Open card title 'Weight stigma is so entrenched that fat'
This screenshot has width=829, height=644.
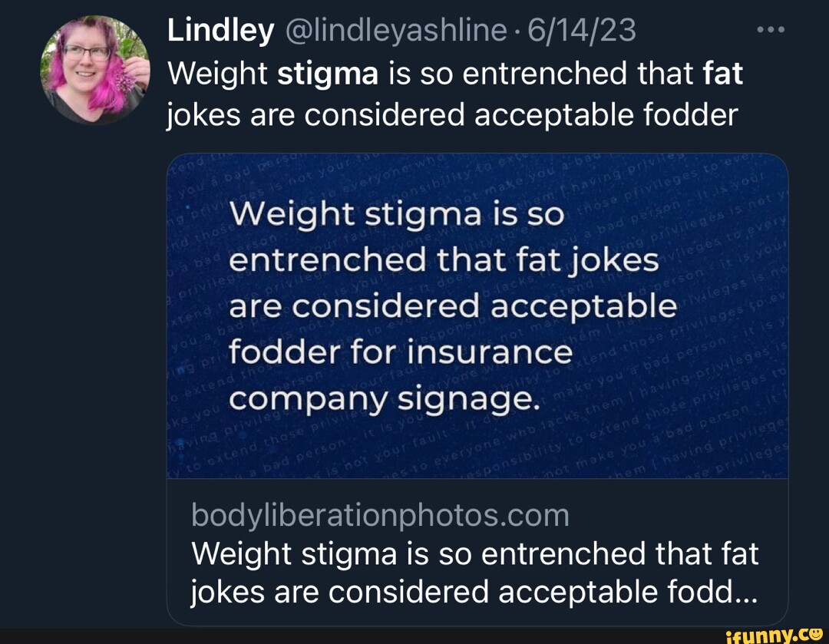(474, 553)
